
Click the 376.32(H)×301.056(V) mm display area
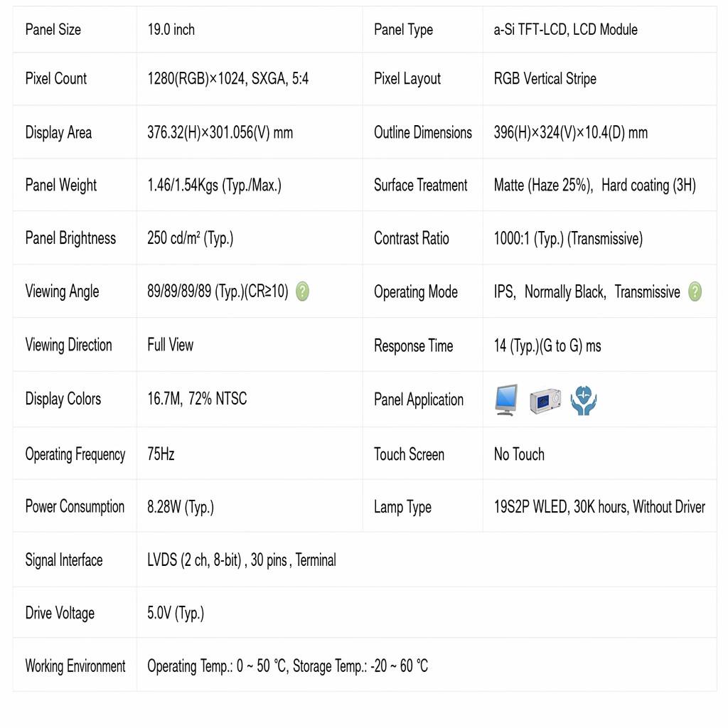220,132
